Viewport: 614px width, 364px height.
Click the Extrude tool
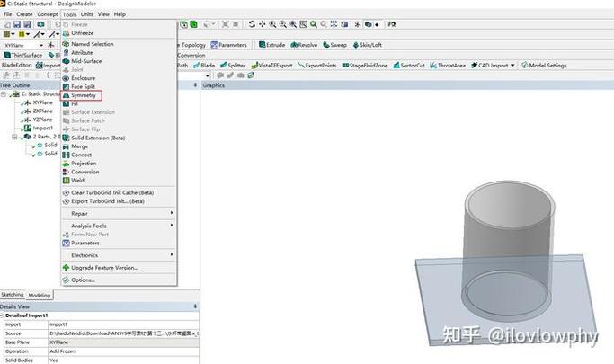point(271,45)
